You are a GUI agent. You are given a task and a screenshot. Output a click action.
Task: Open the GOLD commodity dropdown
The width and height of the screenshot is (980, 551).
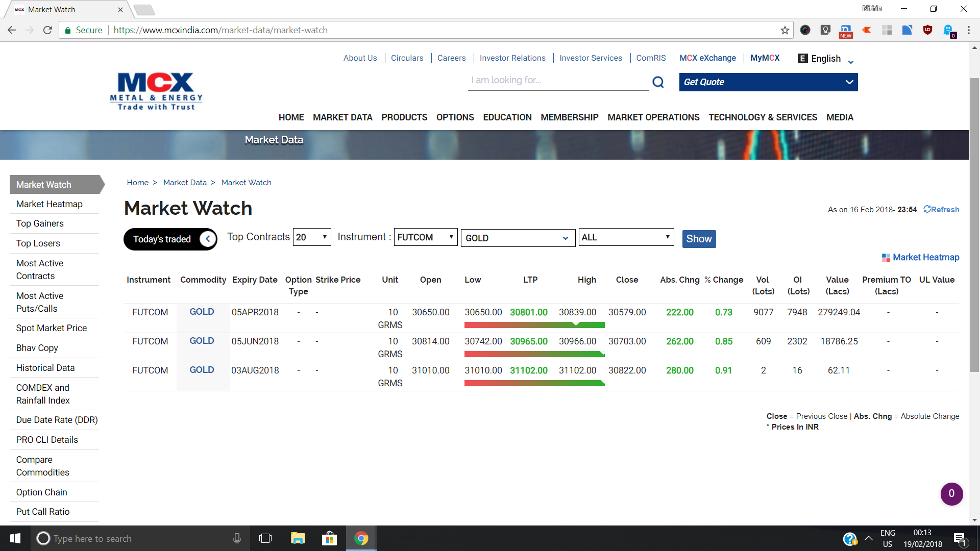[x=518, y=238]
